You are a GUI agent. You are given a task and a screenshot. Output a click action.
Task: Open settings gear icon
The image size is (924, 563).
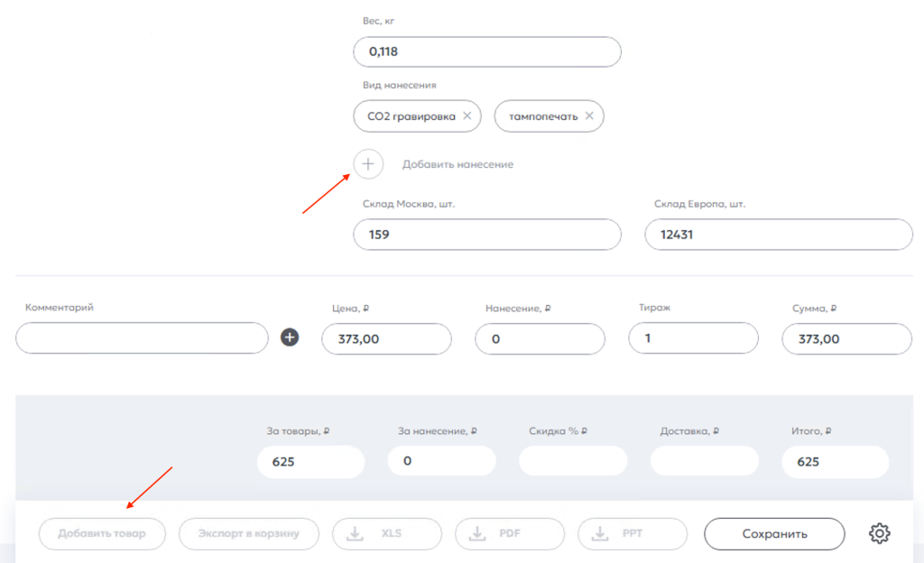pos(879,533)
